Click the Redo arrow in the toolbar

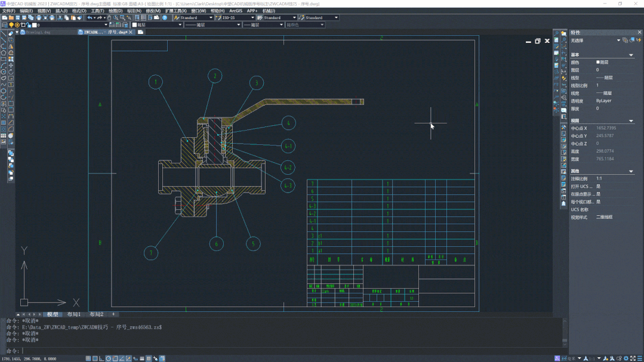[x=100, y=18]
